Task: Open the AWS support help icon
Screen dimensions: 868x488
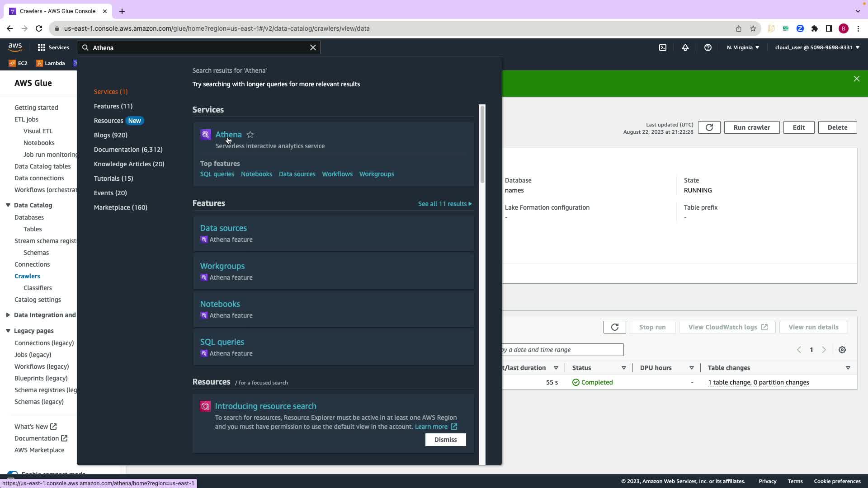Action: point(708,47)
